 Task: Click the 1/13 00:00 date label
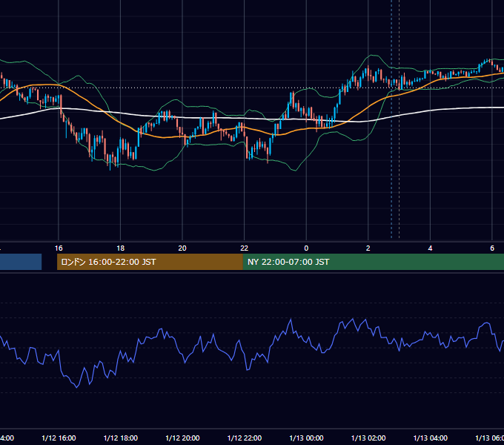[x=306, y=438]
